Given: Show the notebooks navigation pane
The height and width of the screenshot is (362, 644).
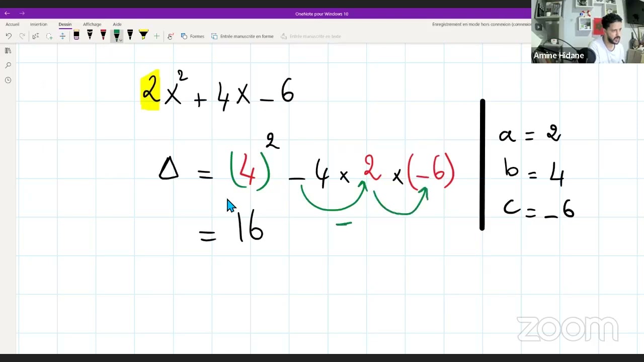Looking at the screenshot, I should (x=8, y=51).
